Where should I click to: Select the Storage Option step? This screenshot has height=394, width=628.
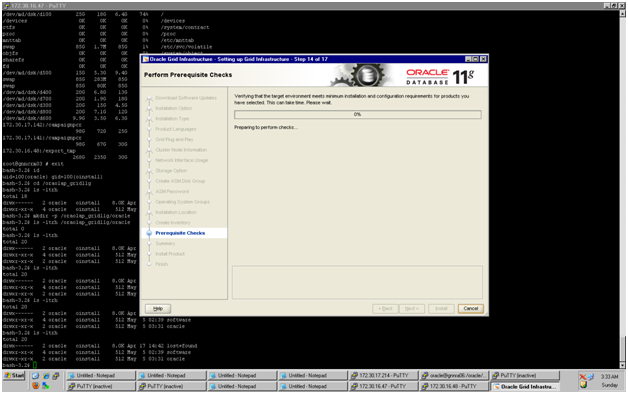(x=171, y=171)
